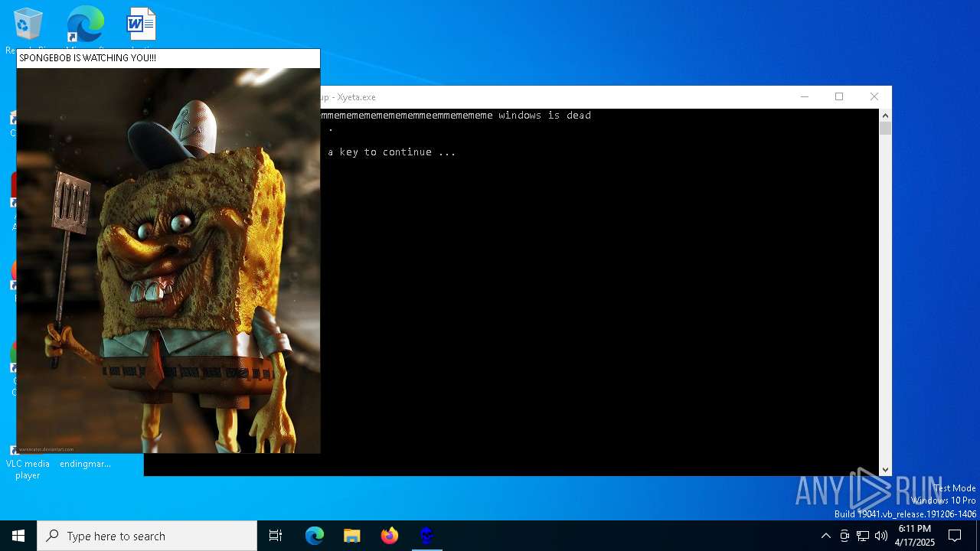Maximize the Xyeta.exe console window
Viewport: 980px width, 551px height.
coord(839,96)
